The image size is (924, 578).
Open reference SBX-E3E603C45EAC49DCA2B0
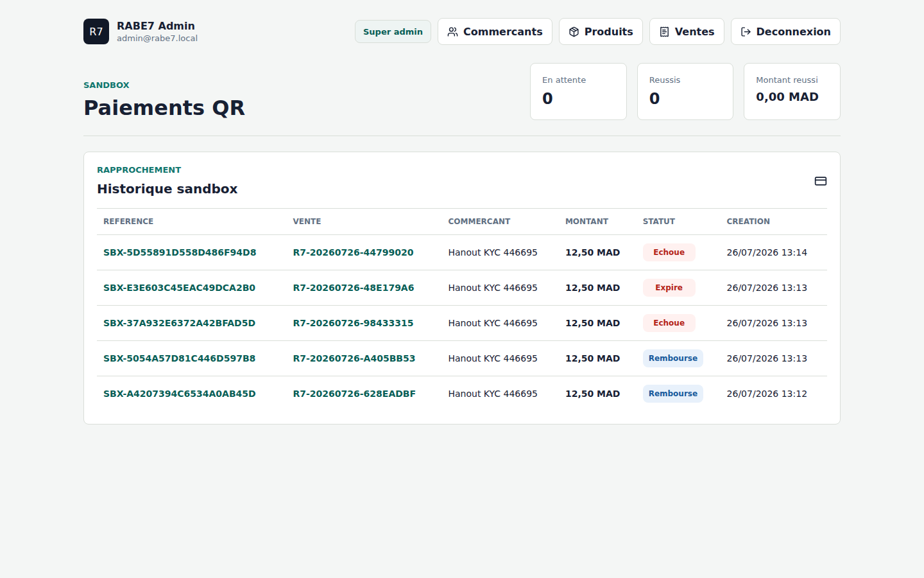(180, 288)
